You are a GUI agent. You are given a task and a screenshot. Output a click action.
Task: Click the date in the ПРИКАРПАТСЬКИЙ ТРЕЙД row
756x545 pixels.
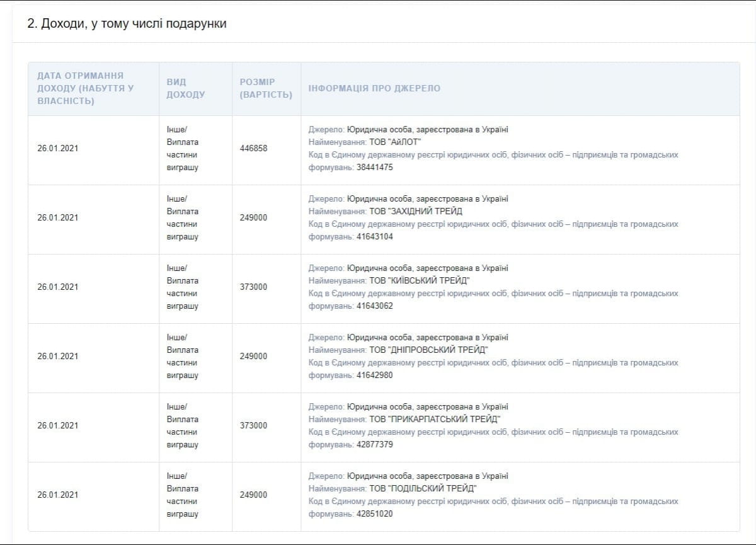click(58, 425)
